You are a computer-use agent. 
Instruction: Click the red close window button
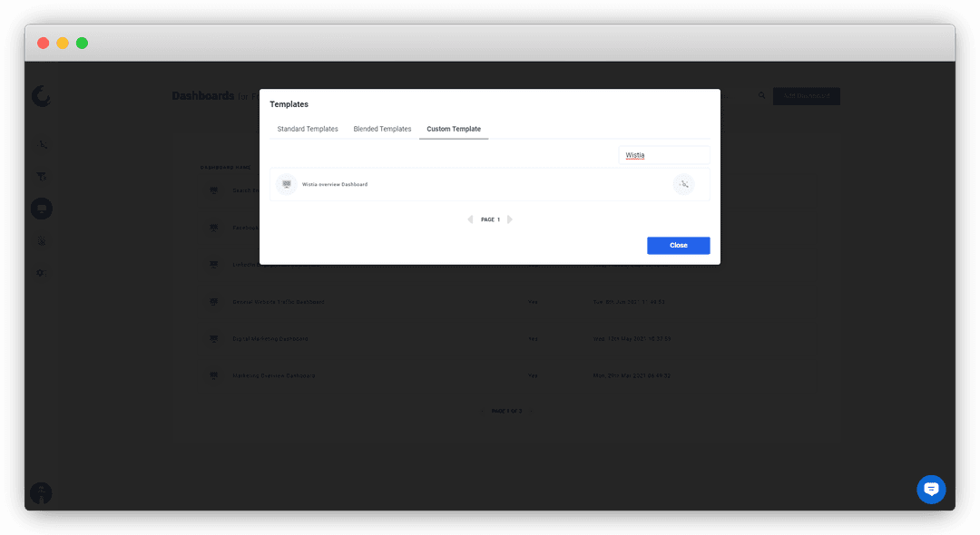click(x=44, y=44)
